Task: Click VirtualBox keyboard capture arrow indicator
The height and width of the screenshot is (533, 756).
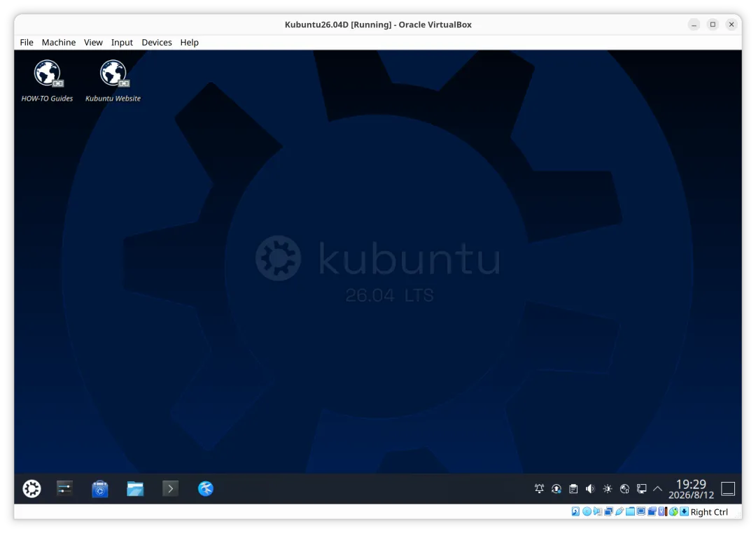Action: pos(684,512)
